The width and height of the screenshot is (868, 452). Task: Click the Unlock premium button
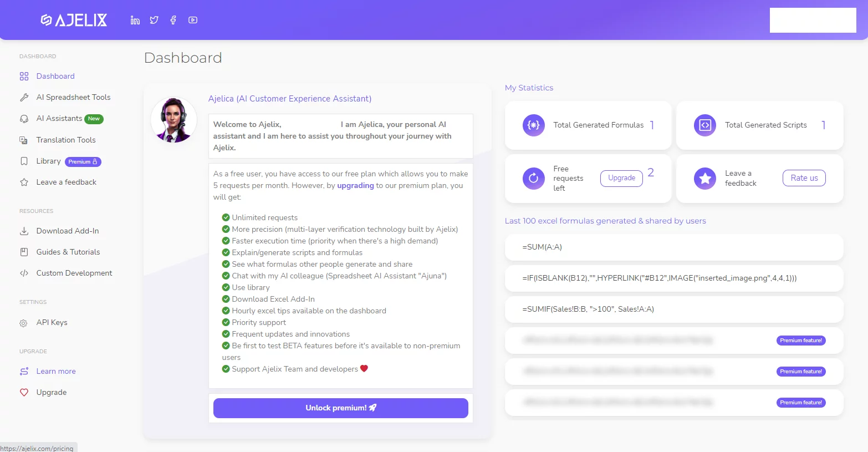[x=340, y=408]
